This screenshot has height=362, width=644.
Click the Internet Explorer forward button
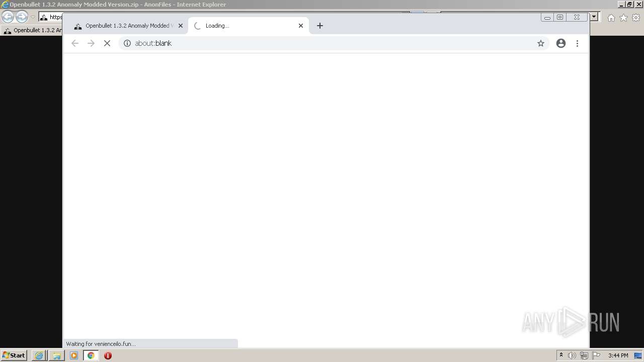[22, 17]
